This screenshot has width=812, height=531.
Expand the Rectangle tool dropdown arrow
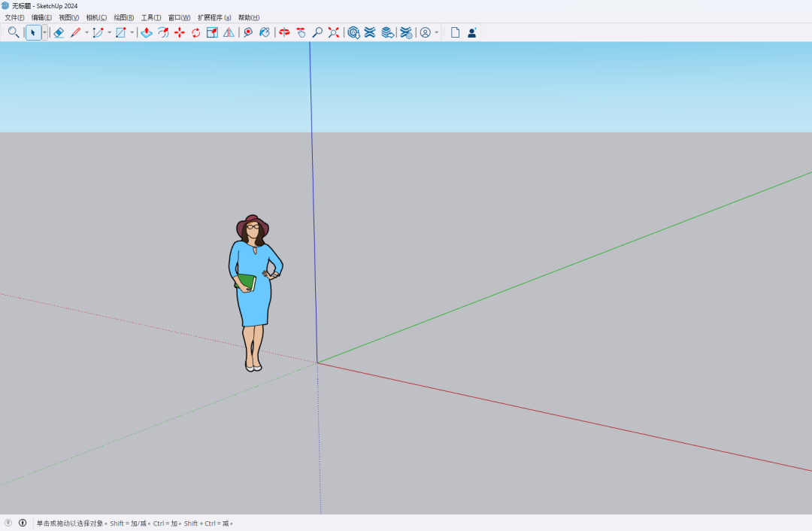(x=132, y=32)
